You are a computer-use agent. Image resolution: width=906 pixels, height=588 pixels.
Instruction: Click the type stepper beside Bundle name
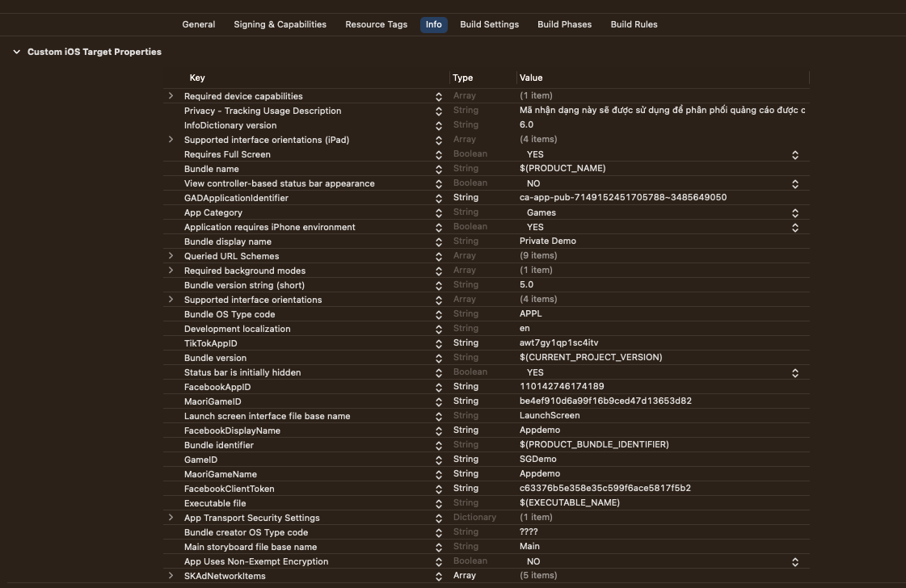click(x=438, y=168)
